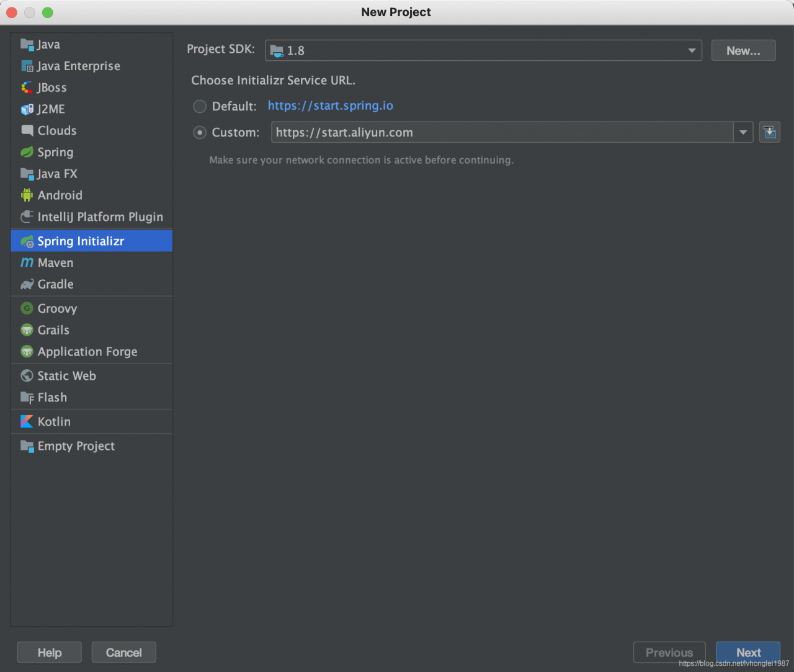Select the J2ME label in list
The width and height of the screenshot is (794, 672).
click(x=51, y=109)
